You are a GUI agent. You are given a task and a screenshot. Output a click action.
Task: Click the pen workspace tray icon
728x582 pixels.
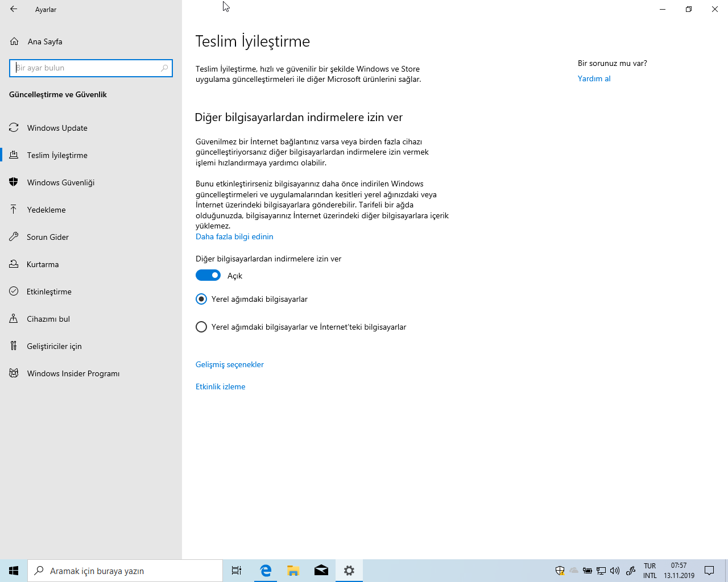point(631,571)
